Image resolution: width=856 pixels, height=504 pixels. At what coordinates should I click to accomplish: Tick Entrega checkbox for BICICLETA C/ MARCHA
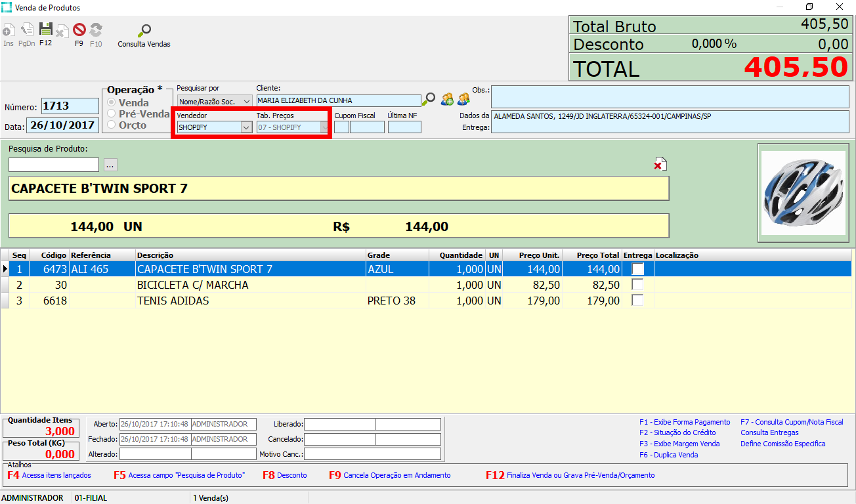pos(637,285)
